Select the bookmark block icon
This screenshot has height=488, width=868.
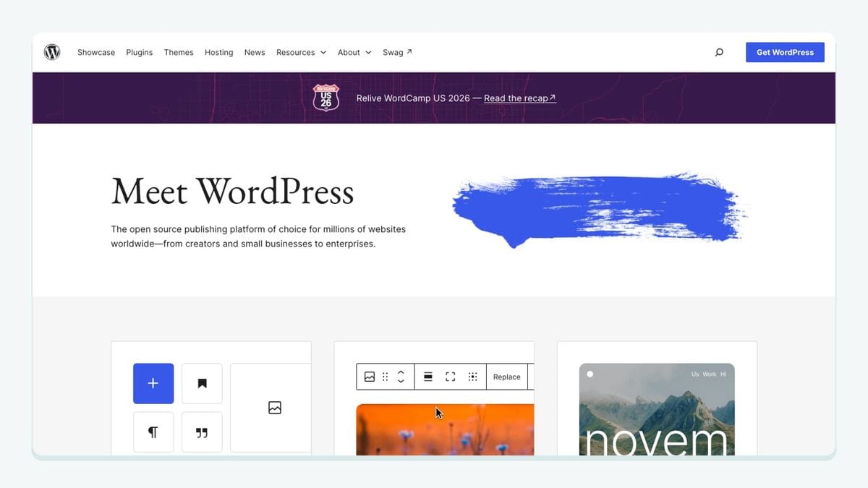[x=202, y=383]
